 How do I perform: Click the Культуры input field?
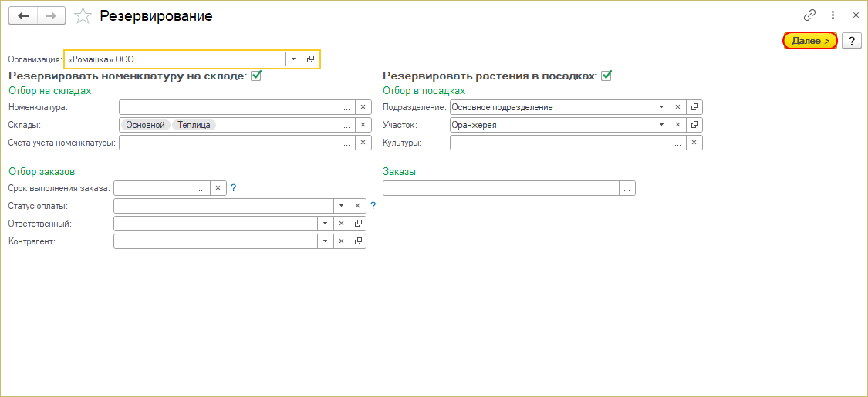560,143
